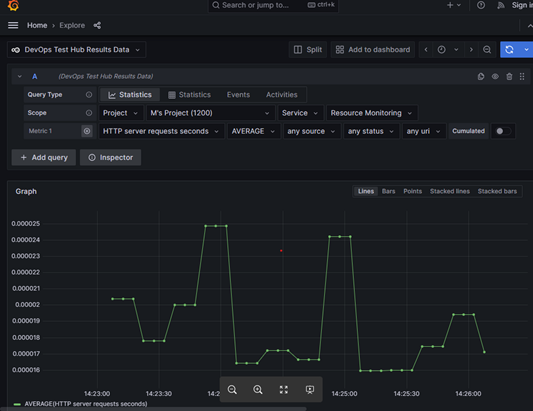
Task: Click Split button
Action: pyautogui.click(x=308, y=50)
